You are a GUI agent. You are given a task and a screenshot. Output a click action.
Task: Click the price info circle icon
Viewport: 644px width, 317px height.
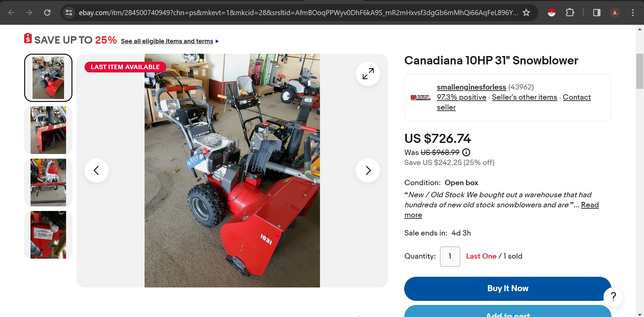[466, 152]
